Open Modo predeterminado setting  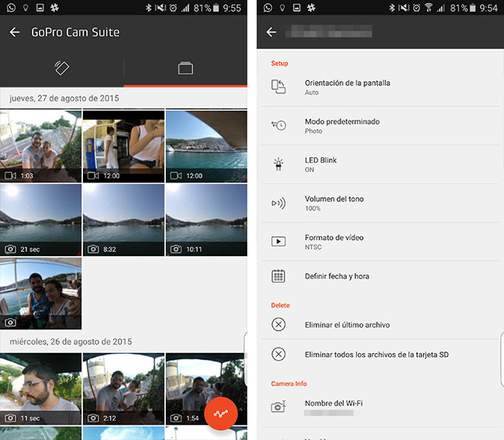380,126
